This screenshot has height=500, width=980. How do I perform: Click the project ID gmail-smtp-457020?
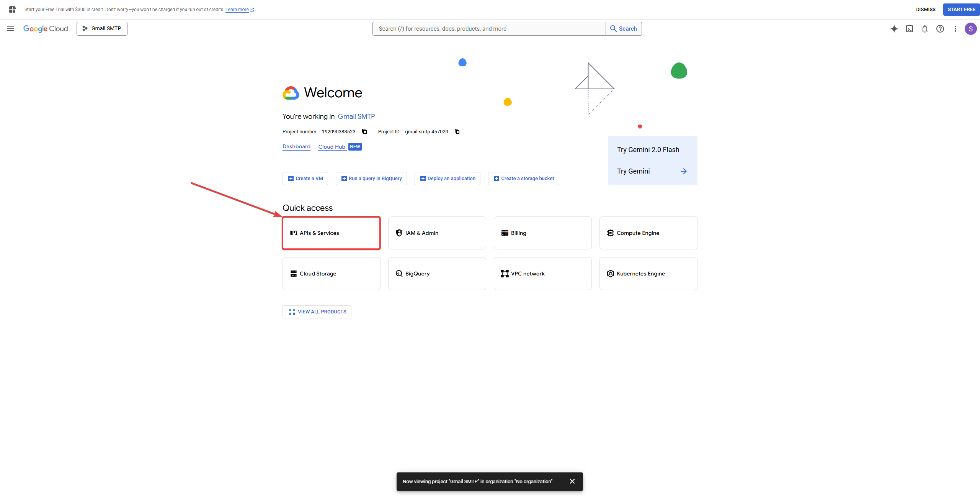426,132
